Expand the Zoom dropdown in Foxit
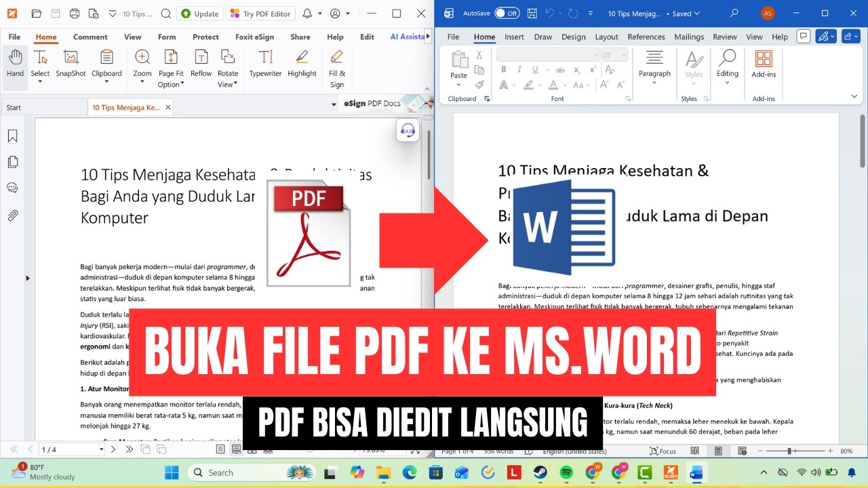This screenshot has height=488, width=868. pos(142,82)
